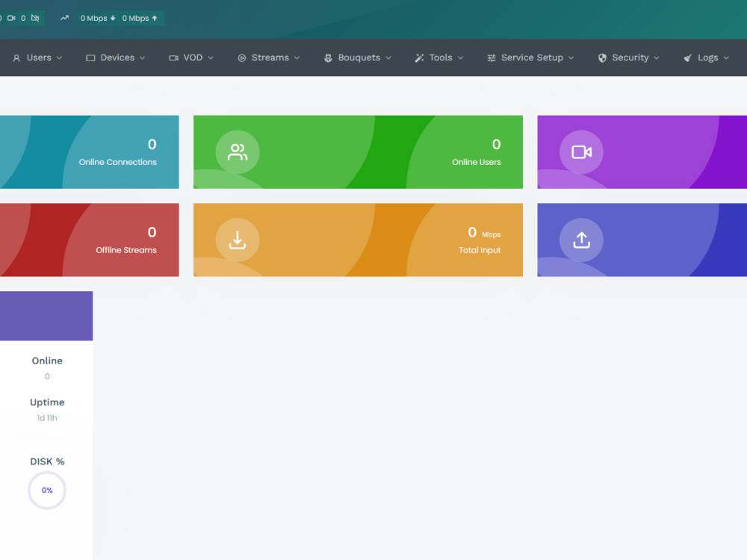
Task: Click the upload icon on blue card
Action: tap(582, 240)
